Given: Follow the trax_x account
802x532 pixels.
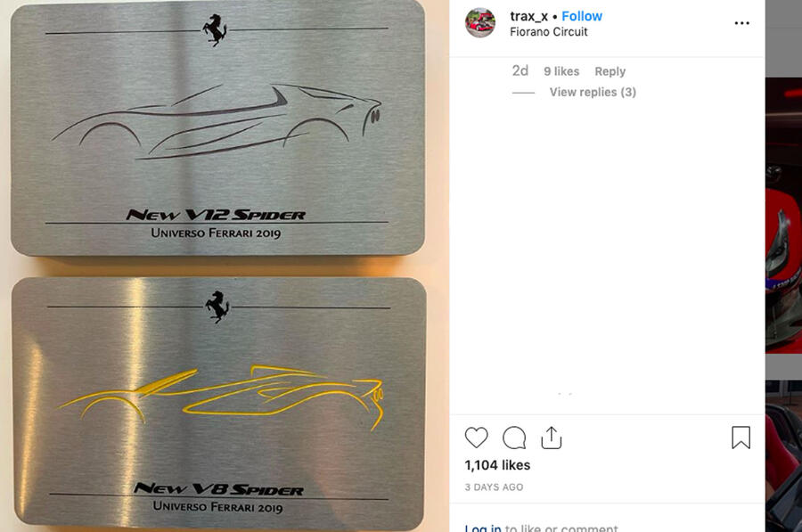Looking at the screenshot, I should [582, 16].
